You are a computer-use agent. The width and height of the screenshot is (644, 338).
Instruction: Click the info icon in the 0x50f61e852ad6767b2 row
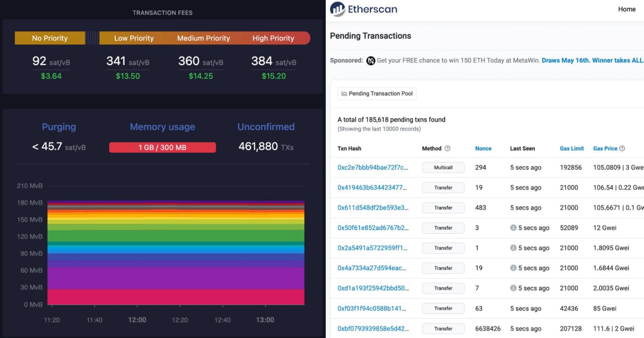(x=513, y=228)
